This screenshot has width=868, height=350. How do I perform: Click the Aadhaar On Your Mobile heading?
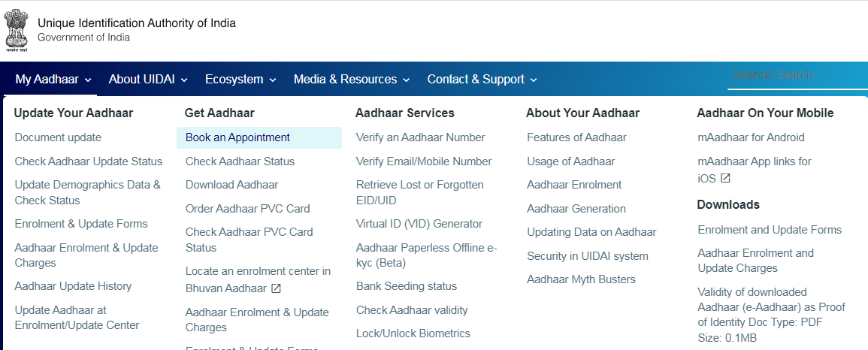[765, 113]
